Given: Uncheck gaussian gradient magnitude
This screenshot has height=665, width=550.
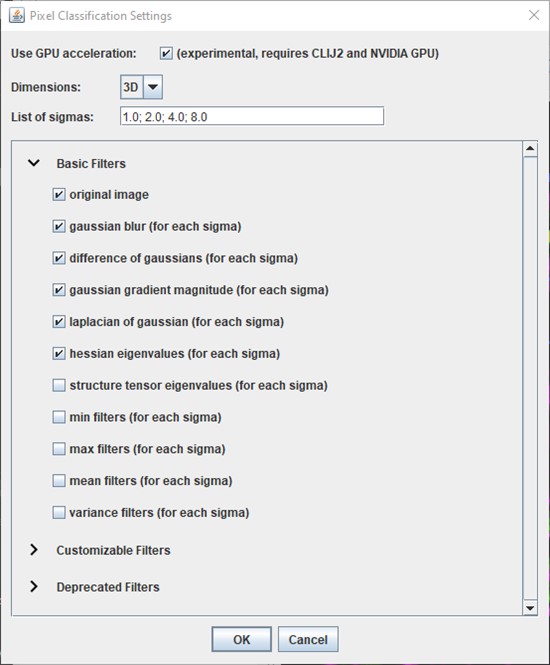Looking at the screenshot, I should tap(59, 290).
